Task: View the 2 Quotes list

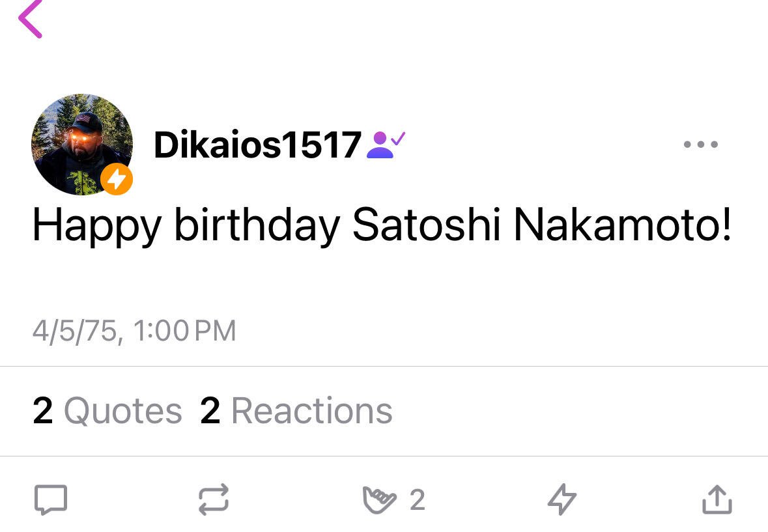Action: 107,411
